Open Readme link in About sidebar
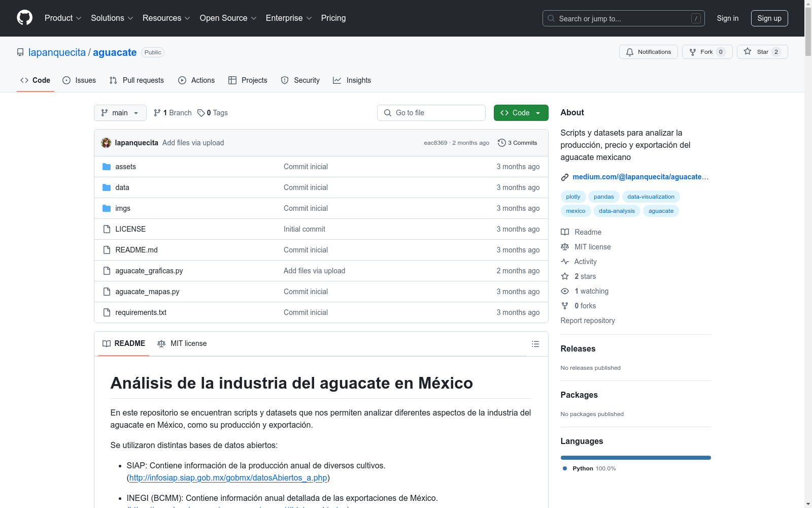The image size is (812, 508). (581, 232)
